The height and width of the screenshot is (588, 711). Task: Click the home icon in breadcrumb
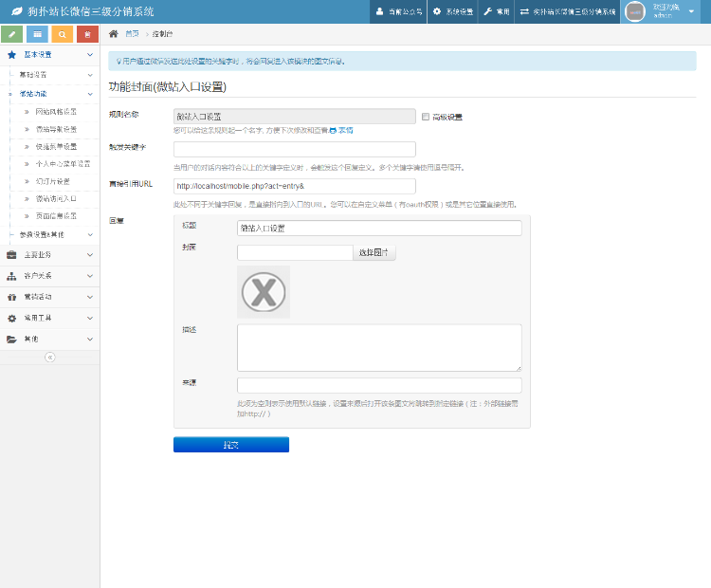tap(114, 33)
